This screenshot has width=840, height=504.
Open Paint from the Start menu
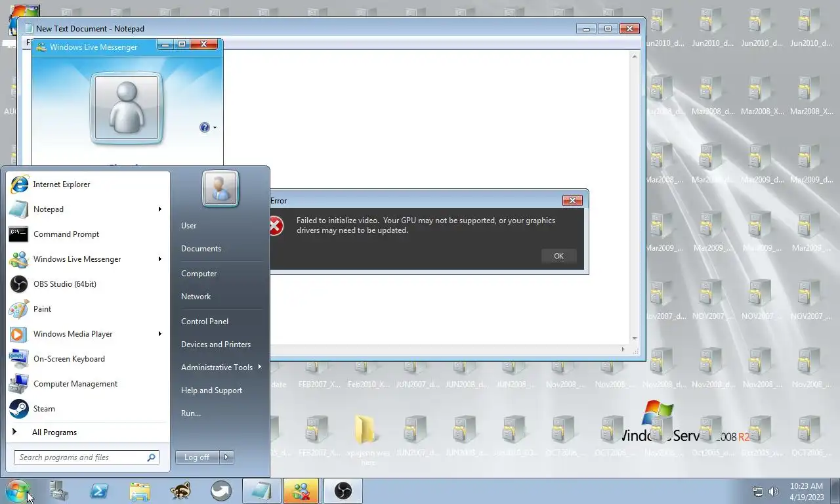(88, 309)
